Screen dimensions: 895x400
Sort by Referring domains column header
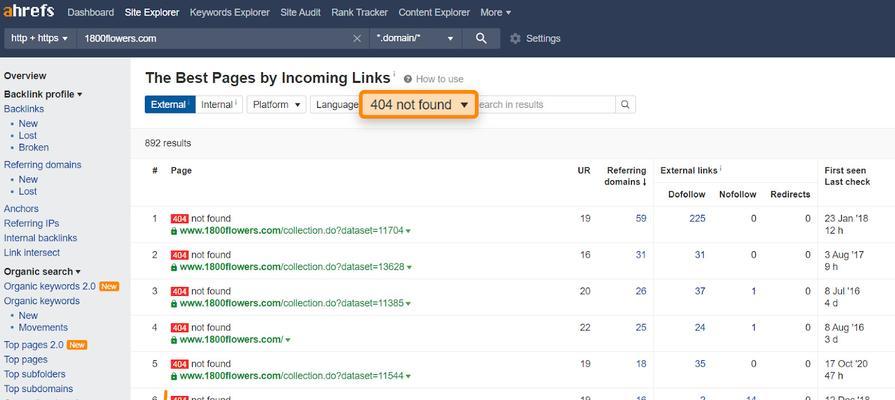pyautogui.click(x=626, y=176)
